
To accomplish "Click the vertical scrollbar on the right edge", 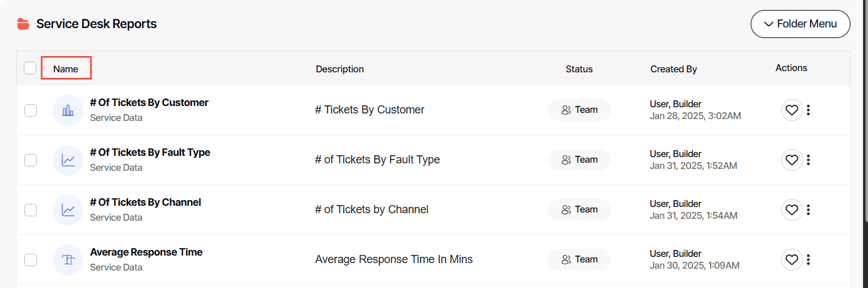I will click(865, 125).
